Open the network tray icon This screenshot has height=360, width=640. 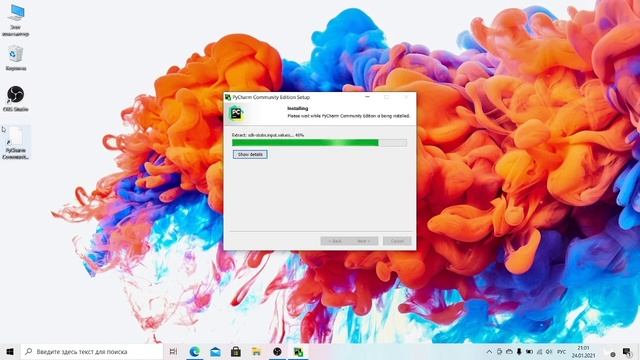(539, 351)
